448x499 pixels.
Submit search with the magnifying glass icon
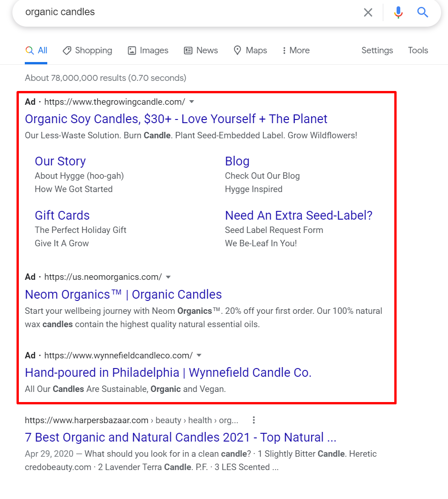[423, 12]
